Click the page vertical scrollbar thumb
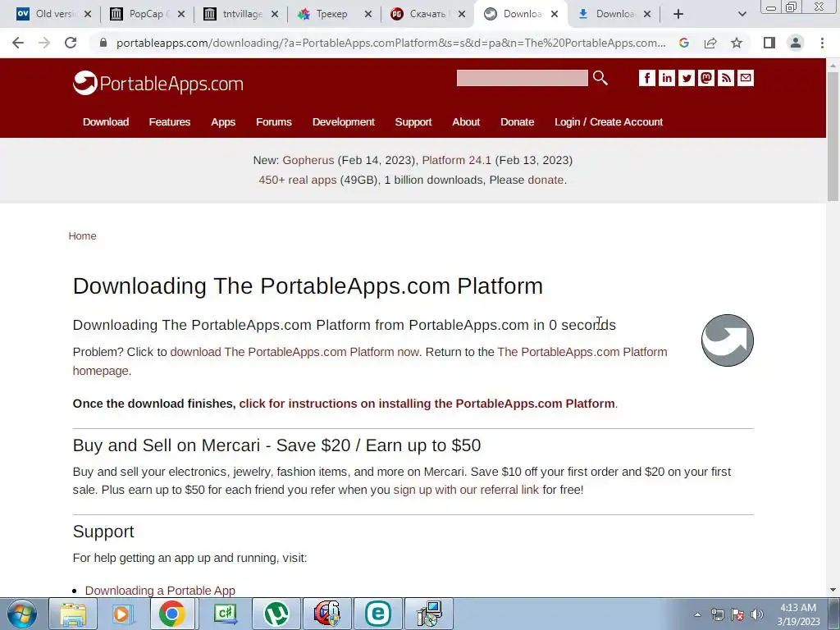The width and height of the screenshot is (840, 630). (x=833, y=137)
